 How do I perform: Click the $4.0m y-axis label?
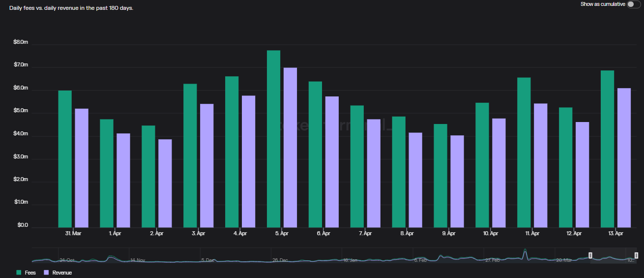pyautogui.click(x=21, y=134)
